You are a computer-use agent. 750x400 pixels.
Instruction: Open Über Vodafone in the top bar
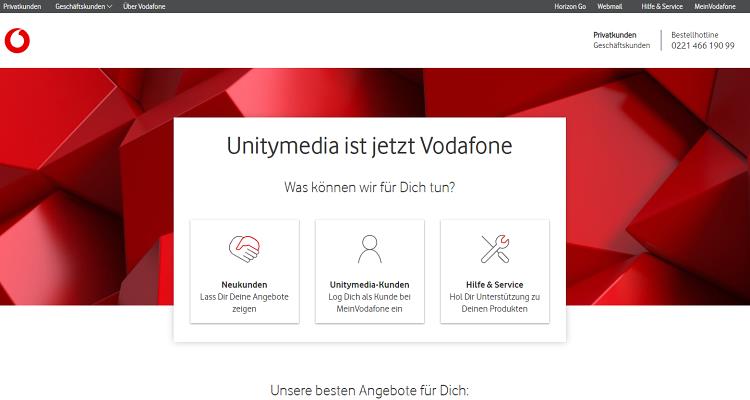point(144,6)
